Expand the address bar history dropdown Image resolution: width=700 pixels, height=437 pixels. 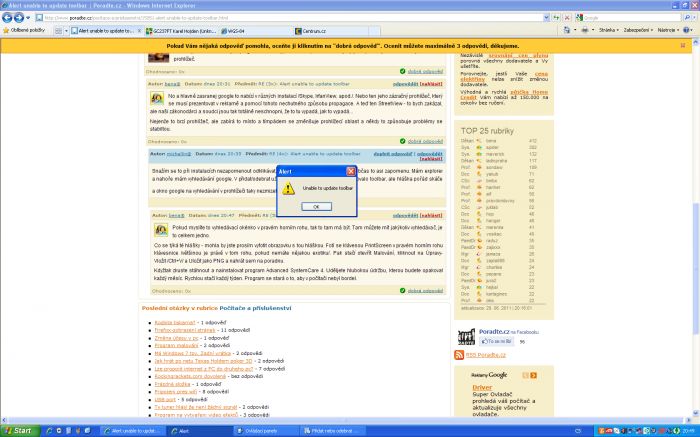click(x=546, y=18)
